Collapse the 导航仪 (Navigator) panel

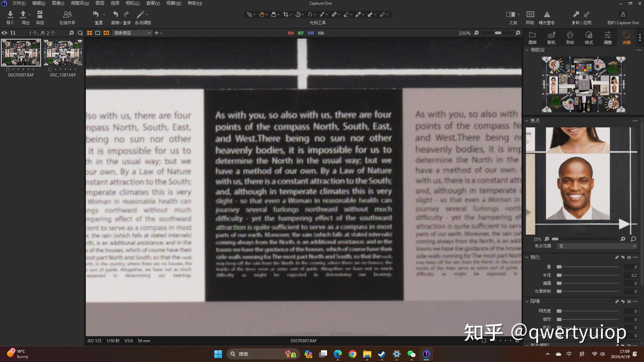point(527,50)
